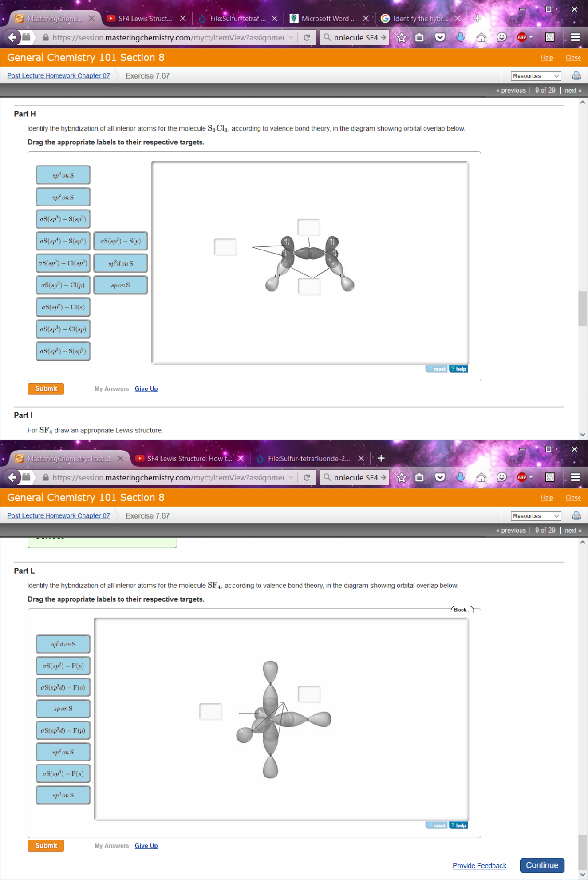Viewport: 588px width, 880px height.
Task: Open URL history dropdown in Part H window
Action: [x=291, y=37]
